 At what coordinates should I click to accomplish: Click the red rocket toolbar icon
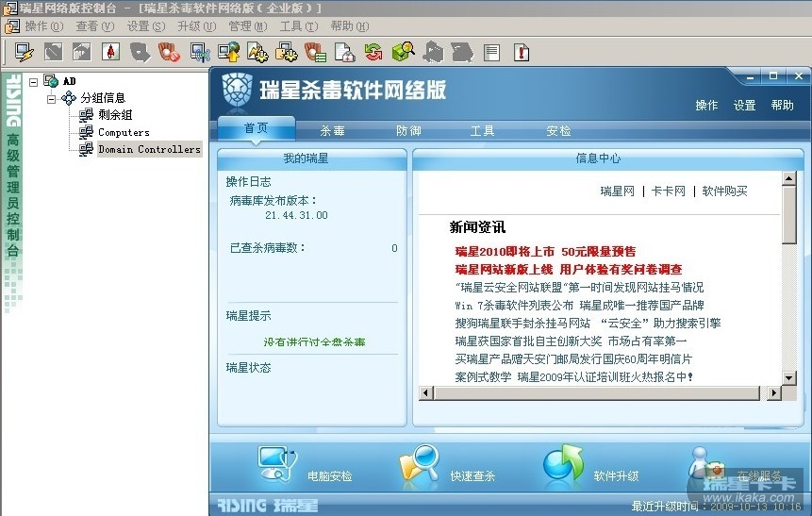click(111, 52)
